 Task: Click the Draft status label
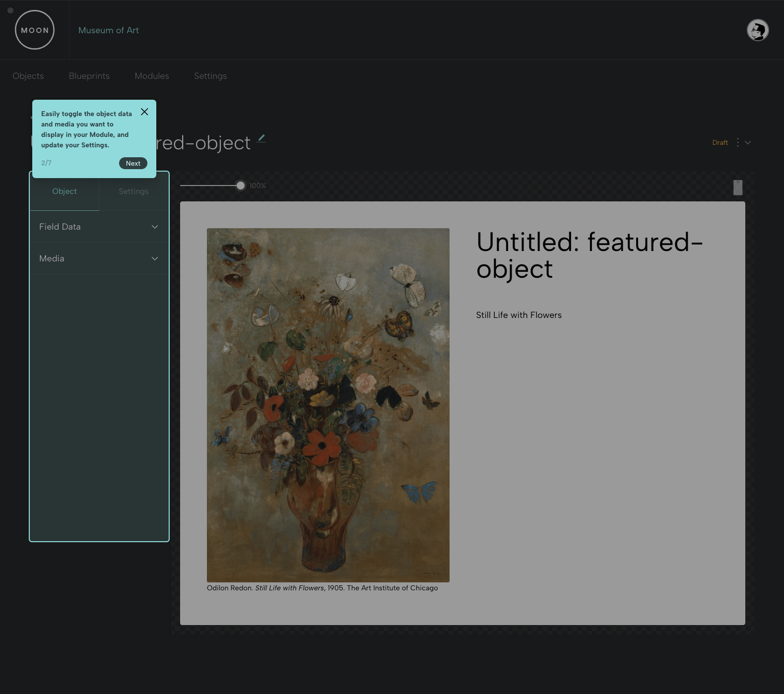(720, 142)
